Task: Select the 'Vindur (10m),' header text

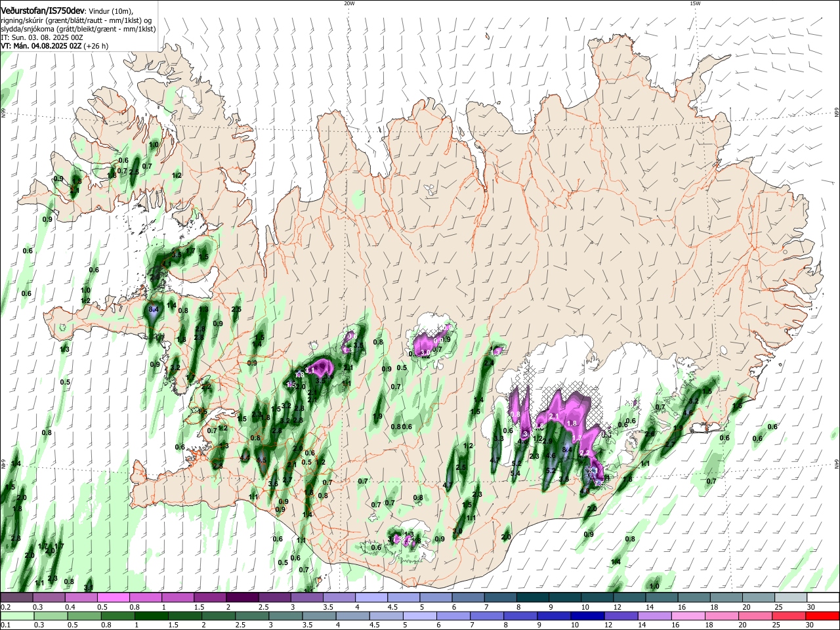Action: pyautogui.click(x=110, y=11)
